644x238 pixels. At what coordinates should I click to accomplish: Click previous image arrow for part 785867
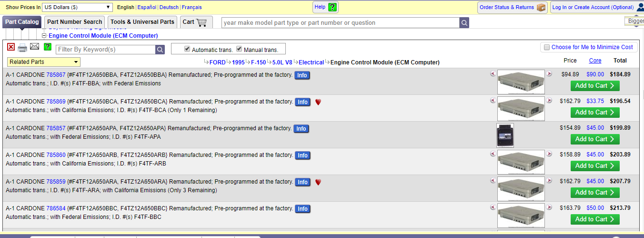[493, 74]
